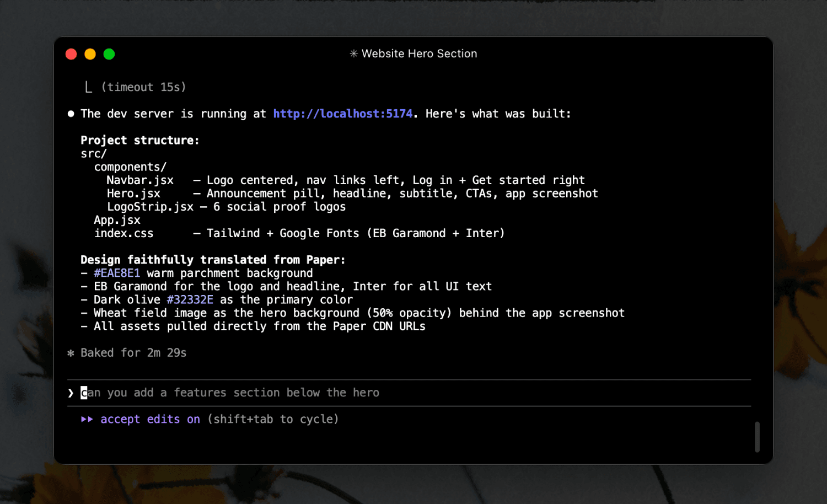Click the 'Baked for 2m 29s' status
The image size is (827, 504).
coord(133,353)
